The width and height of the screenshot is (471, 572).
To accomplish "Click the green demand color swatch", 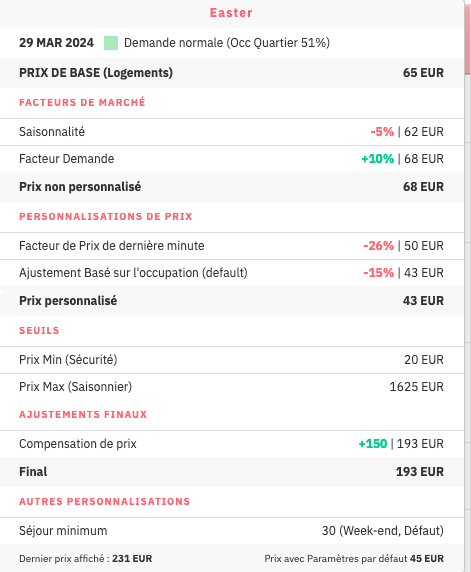I will [x=111, y=43].
